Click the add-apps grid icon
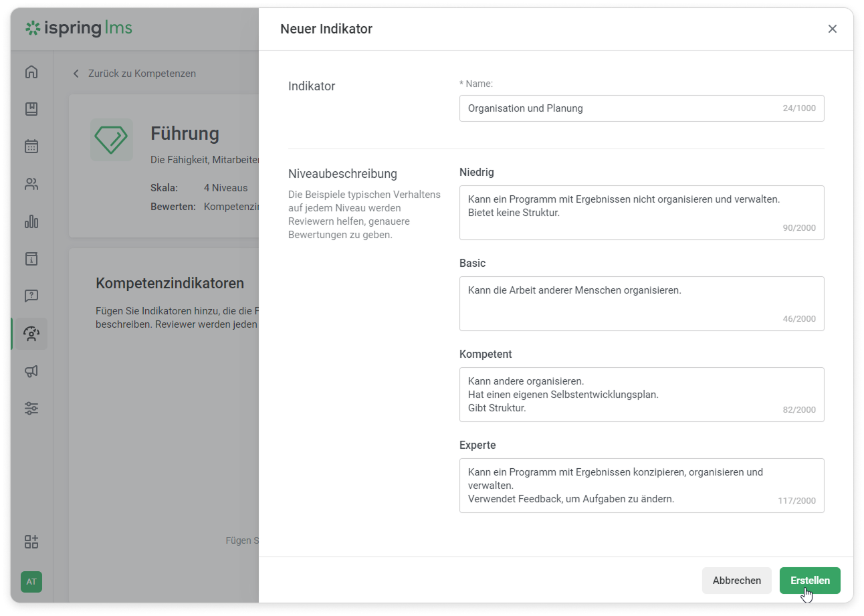Viewport: 864px width, 616px height. [x=31, y=542]
